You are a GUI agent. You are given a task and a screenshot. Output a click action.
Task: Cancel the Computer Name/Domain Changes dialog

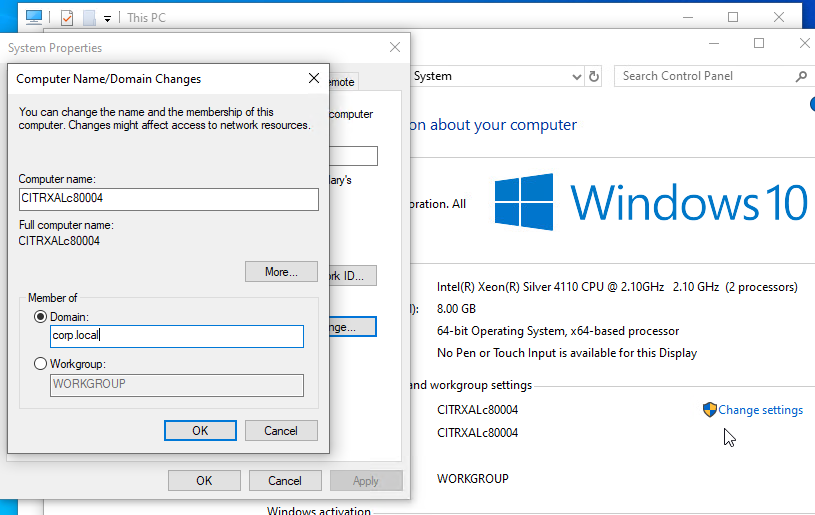281,430
